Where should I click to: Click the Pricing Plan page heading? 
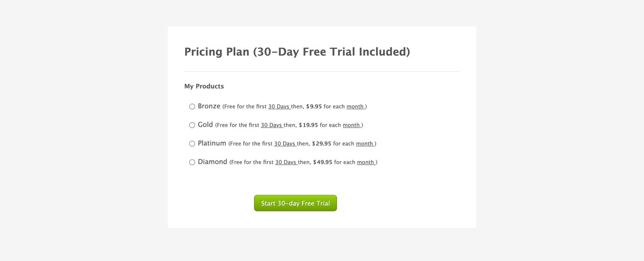point(297,52)
